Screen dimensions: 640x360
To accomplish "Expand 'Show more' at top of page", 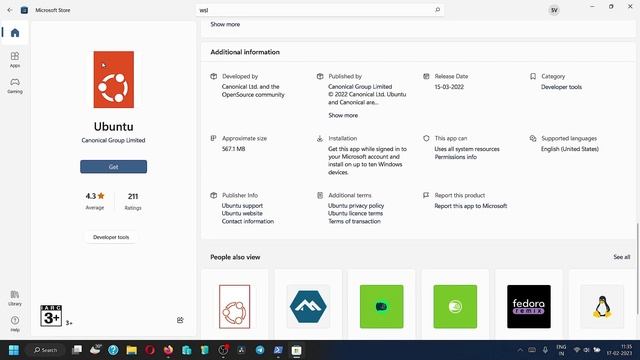I will 225,24.
